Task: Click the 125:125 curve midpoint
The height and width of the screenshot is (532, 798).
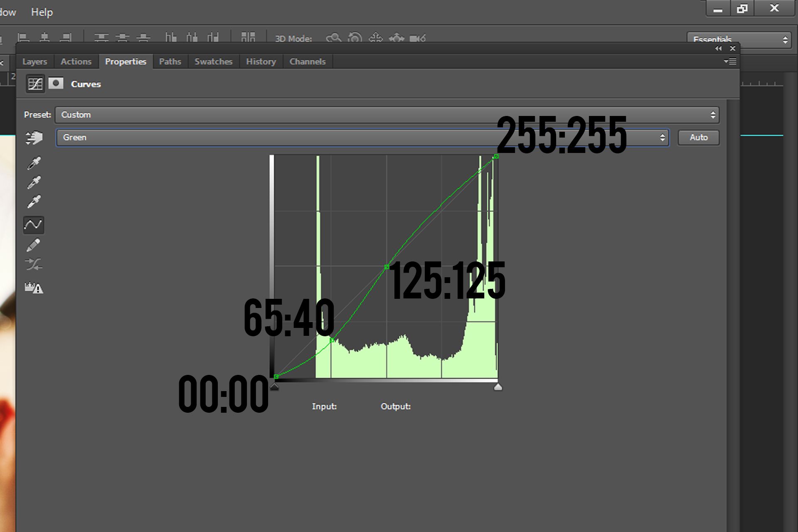Action: pos(387,267)
